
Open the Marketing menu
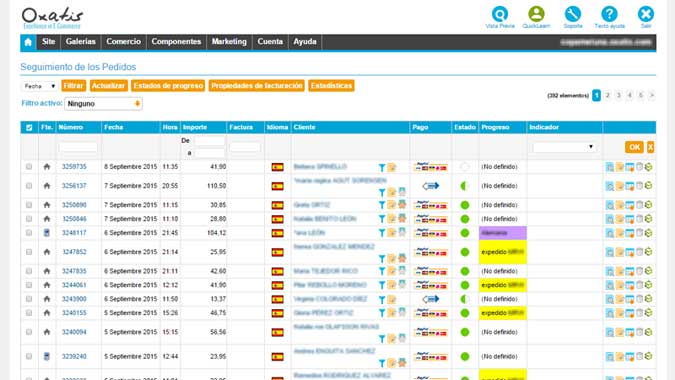pyautogui.click(x=229, y=42)
